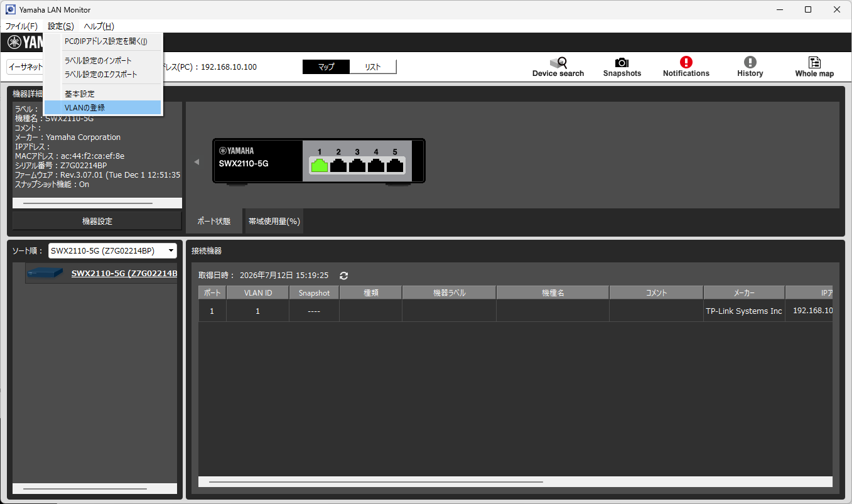
Task: Show the Whole map view
Action: (814, 67)
